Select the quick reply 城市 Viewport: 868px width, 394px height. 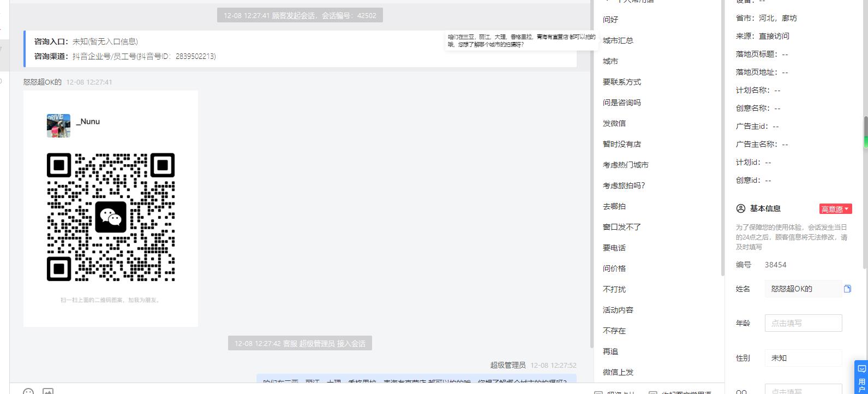tap(610, 61)
